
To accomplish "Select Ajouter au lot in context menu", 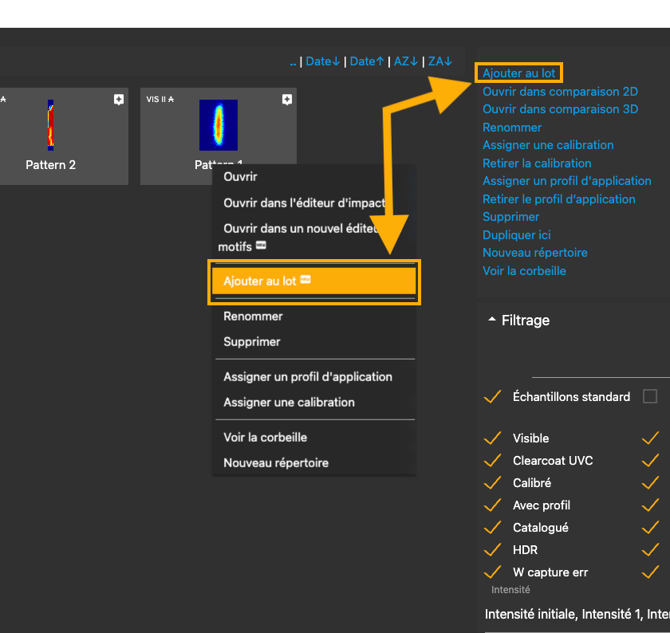I will tap(260, 281).
